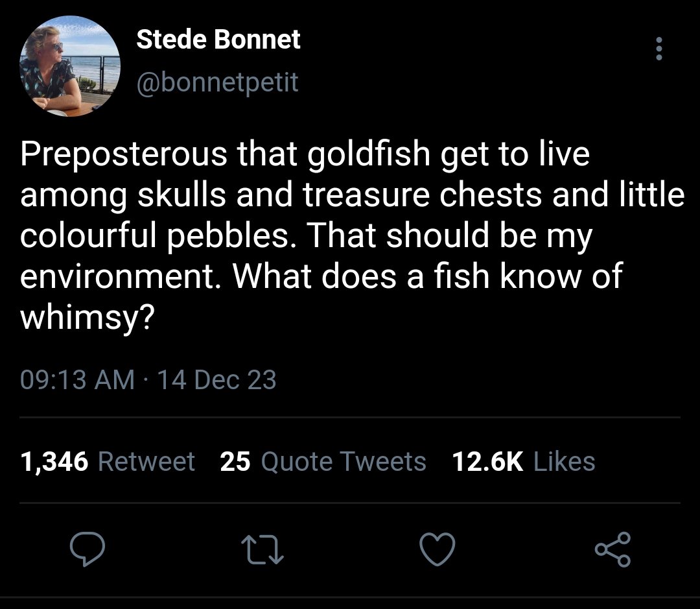The height and width of the screenshot is (609, 700).
Task: Open the share icon options
Action: tap(613, 549)
